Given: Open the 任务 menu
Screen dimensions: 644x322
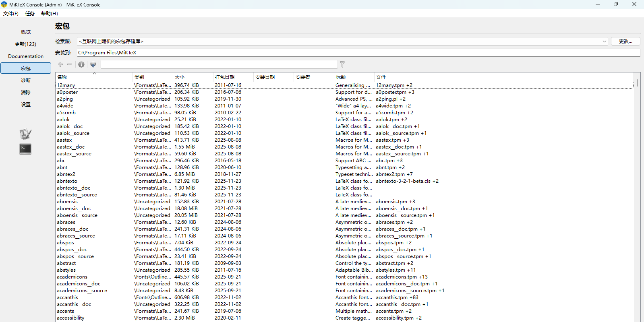Looking at the screenshot, I should [x=30, y=14].
